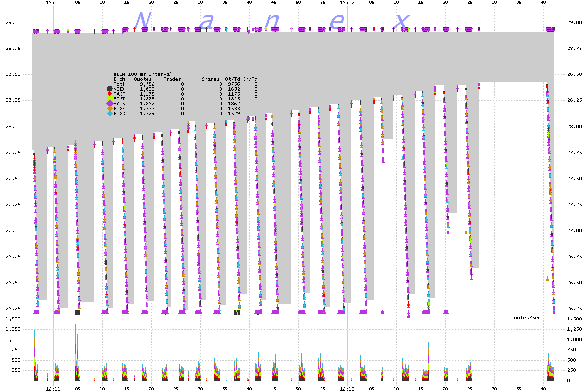The height and width of the screenshot is (392, 588).
Task: Click the "Quotes" column header in the legend
Action: (x=143, y=79)
